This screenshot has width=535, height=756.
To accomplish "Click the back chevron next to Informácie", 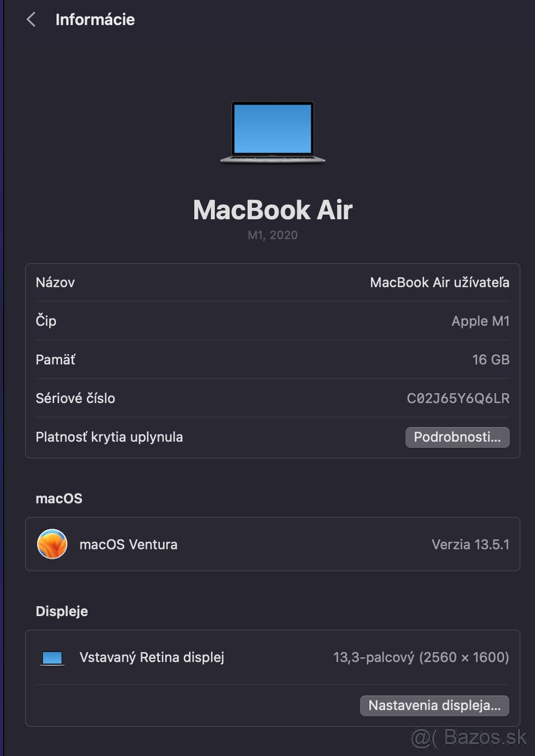I will coord(30,20).
